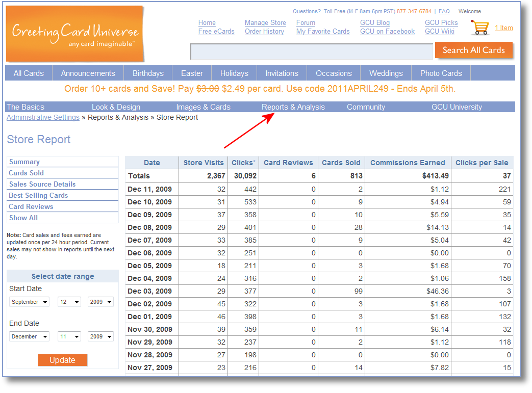Image resolution: width=532 pixels, height=393 pixels.
Task: Click the Search All Cards button
Action: (474, 50)
